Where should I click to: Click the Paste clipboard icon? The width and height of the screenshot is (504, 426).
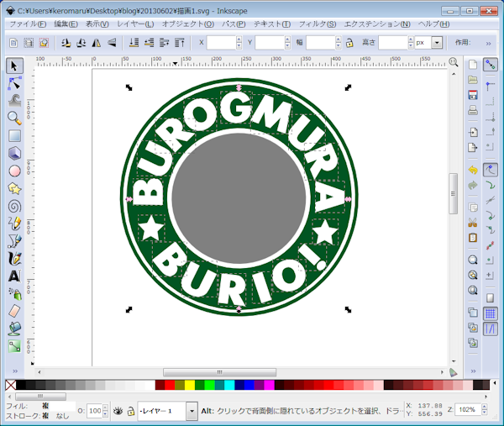(x=473, y=238)
